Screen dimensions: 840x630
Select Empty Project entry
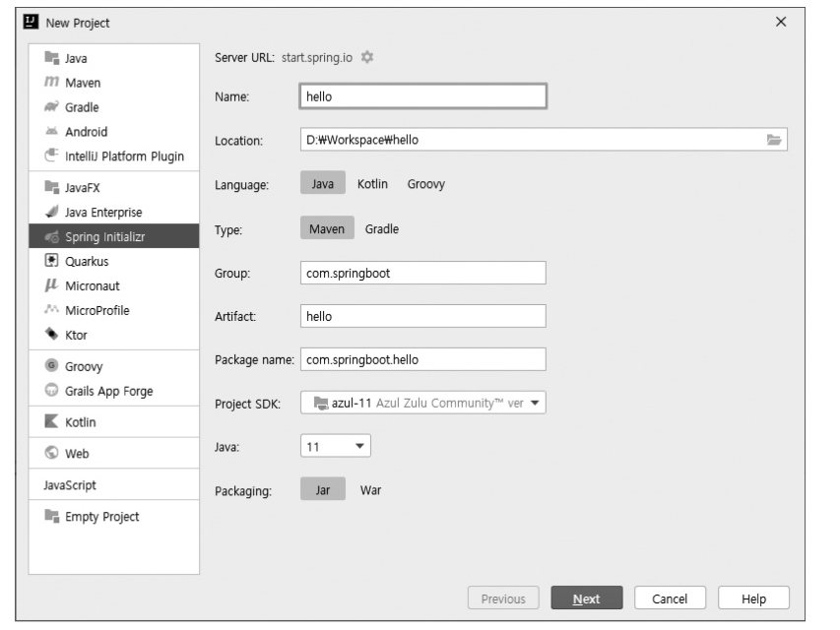113,516
